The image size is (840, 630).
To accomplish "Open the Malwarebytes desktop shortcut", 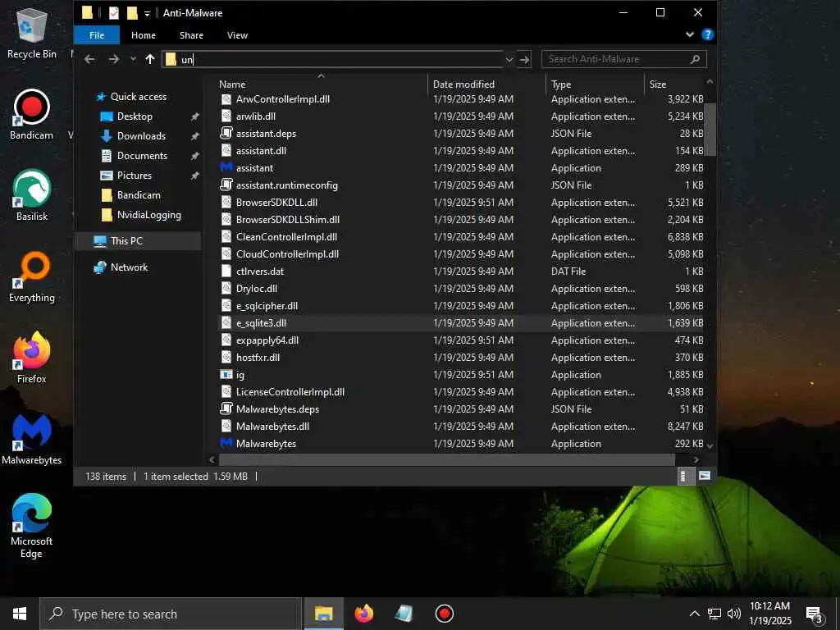I will [32, 439].
